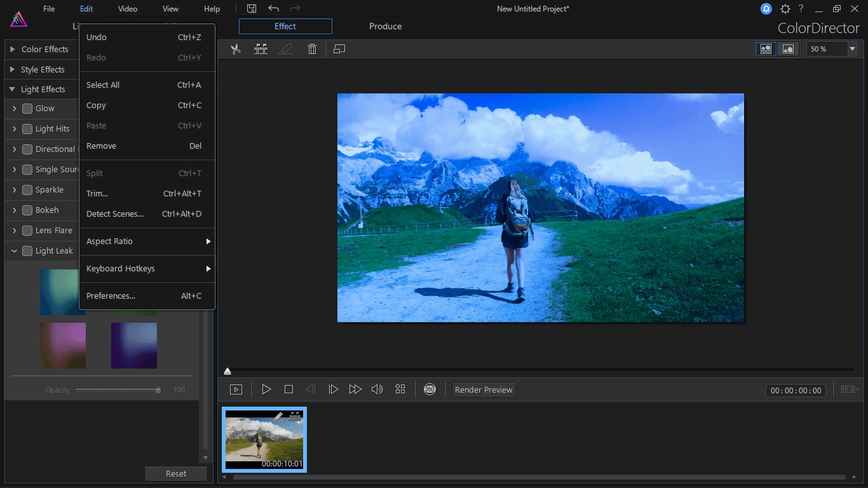The image size is (868, 488).
Task: Open the Video menu
Action: [x=128, y=9]
